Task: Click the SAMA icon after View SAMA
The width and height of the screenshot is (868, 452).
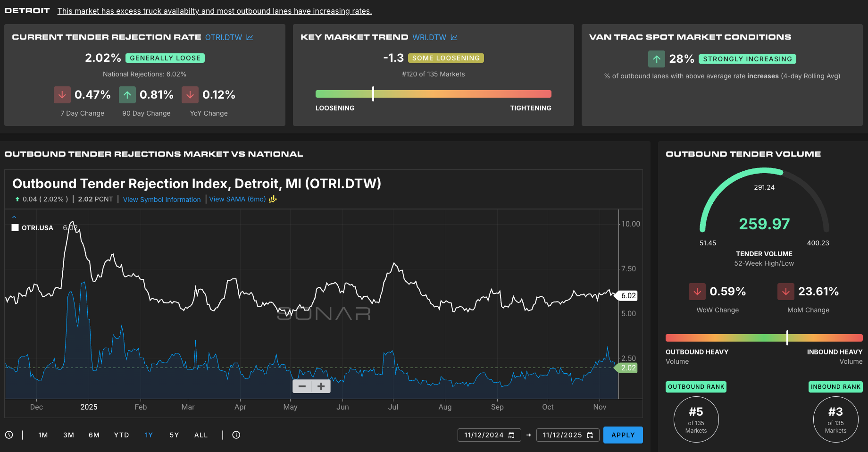Action: tap(273, 199)
